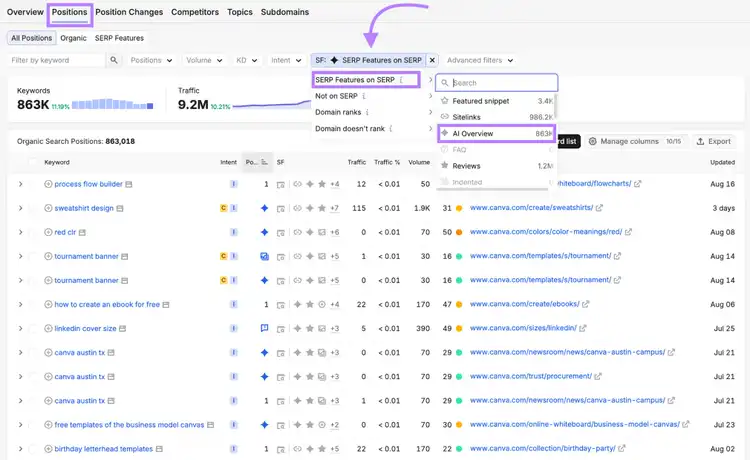This screenshot has height=460, width=750.
Task: Expand the linkedin cover size row
Action: [20, 329]
